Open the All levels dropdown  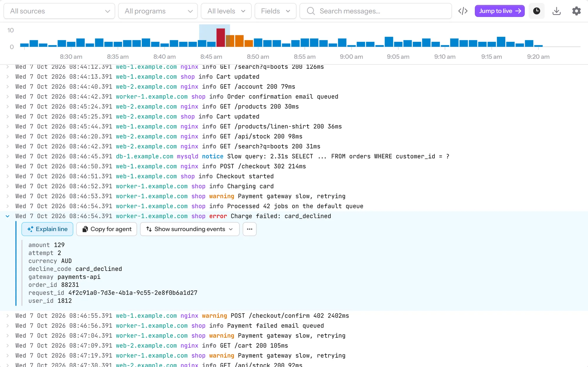click(x=226, y=11)
